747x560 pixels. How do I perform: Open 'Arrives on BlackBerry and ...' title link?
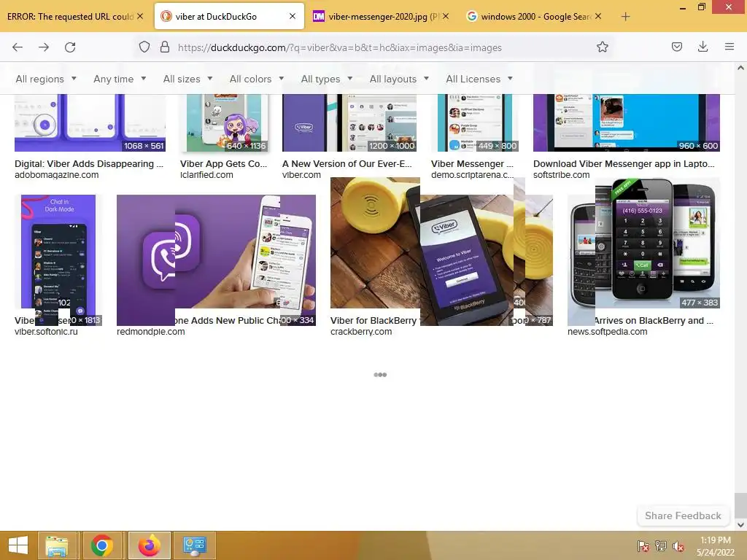tap(654, 321)
